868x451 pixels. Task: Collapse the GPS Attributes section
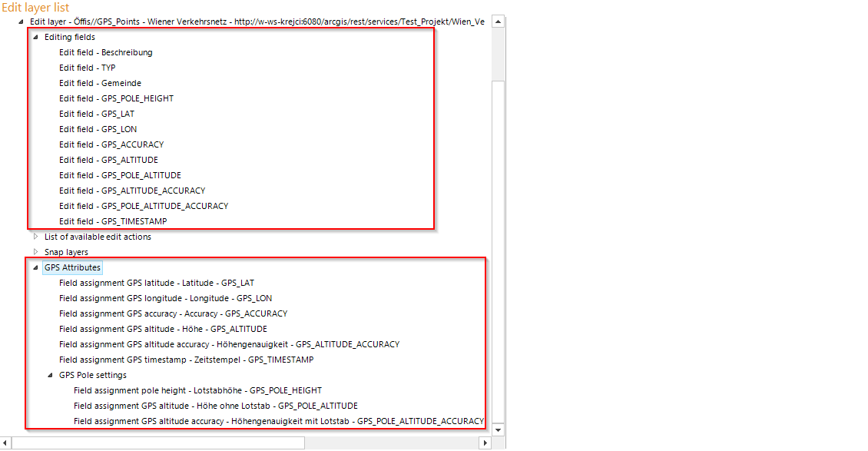[x=35, y=267]
